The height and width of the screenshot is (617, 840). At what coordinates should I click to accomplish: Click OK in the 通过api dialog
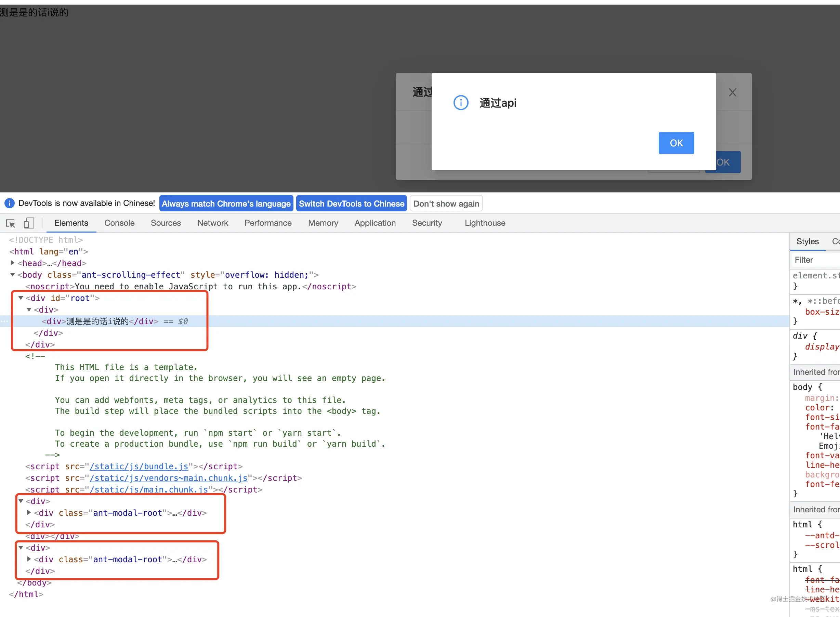click(676, 143)
